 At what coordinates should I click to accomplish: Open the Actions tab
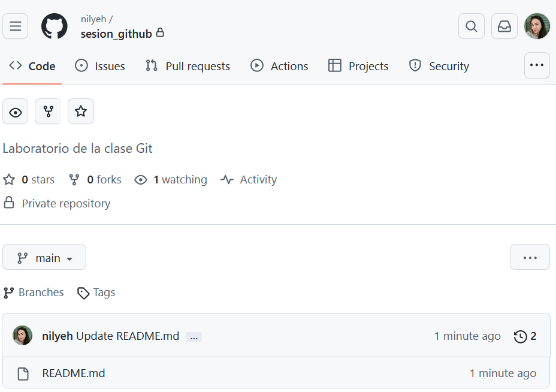(279, 66)
